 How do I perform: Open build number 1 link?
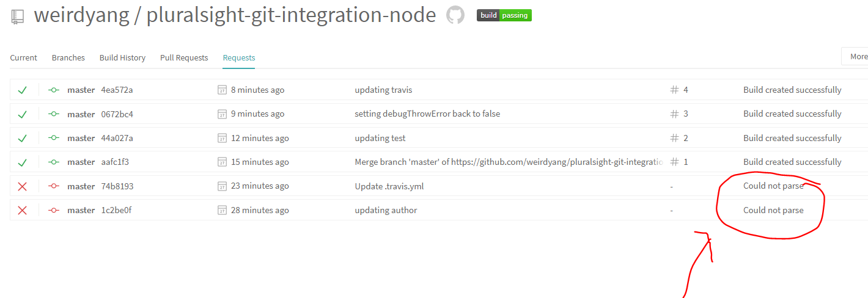point(686,162)
